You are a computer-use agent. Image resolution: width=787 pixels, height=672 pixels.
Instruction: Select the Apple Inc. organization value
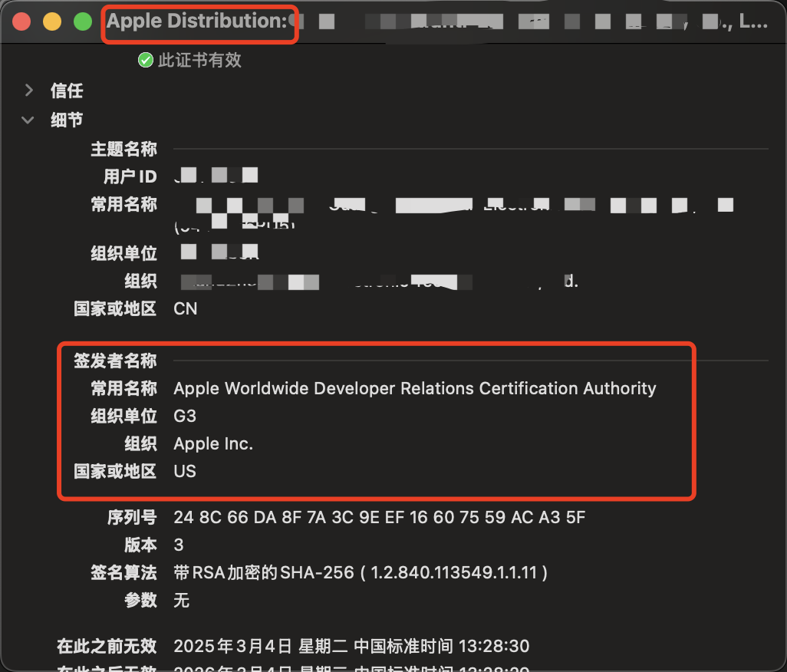coord(213,443)
